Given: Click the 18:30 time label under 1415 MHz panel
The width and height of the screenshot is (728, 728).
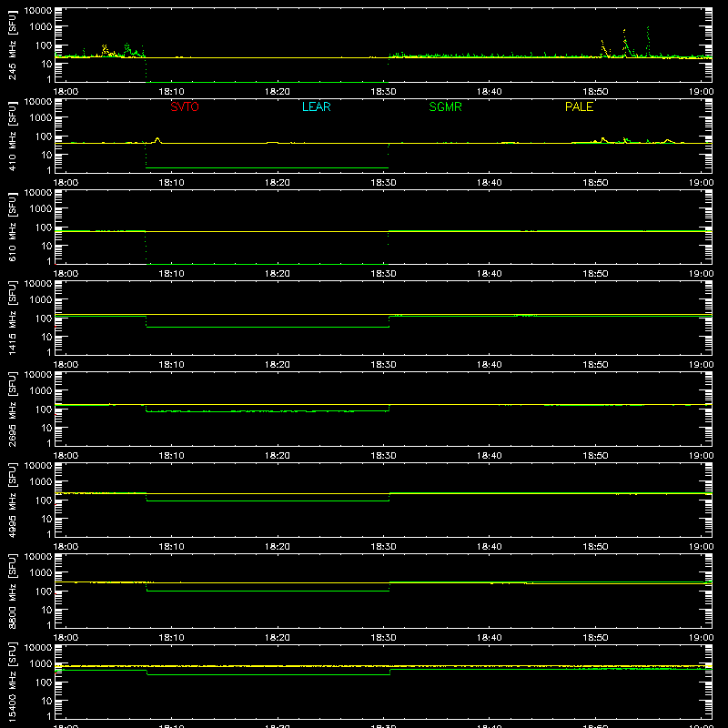Looking at the screenshot, I should (383, 365).
